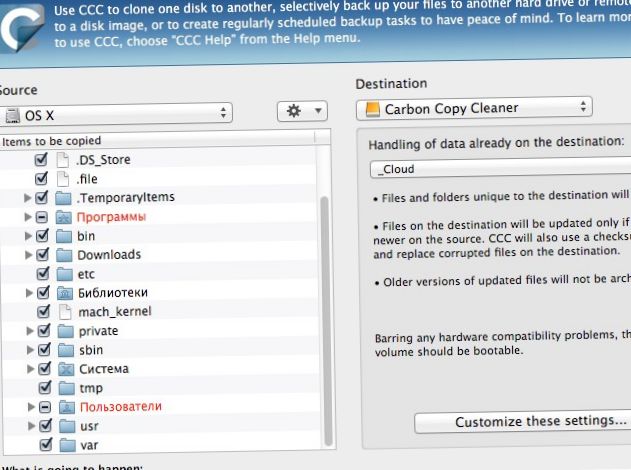Uncheck the Система checkbox
The image size is (631, 470).
click(44, 369)
